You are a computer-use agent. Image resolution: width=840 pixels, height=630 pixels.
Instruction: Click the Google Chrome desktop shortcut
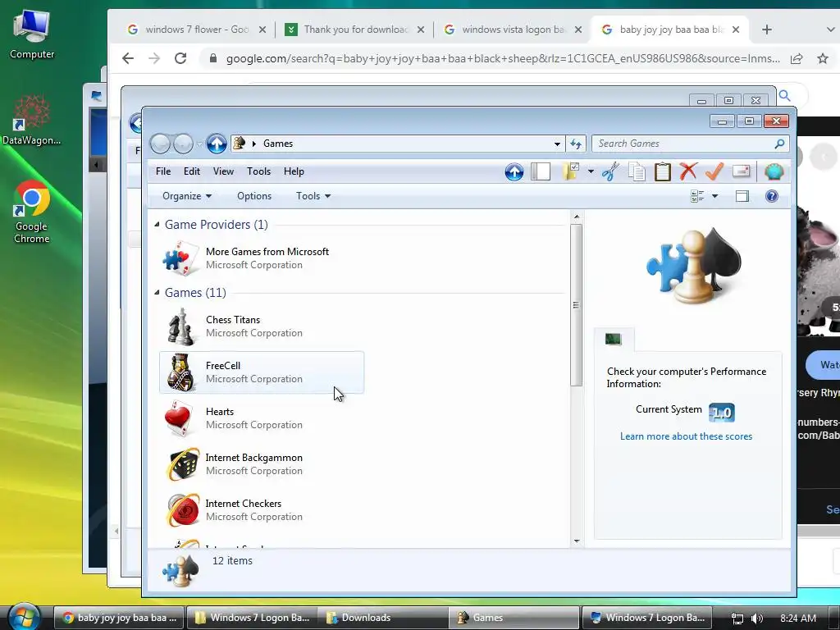coord(32,212)
